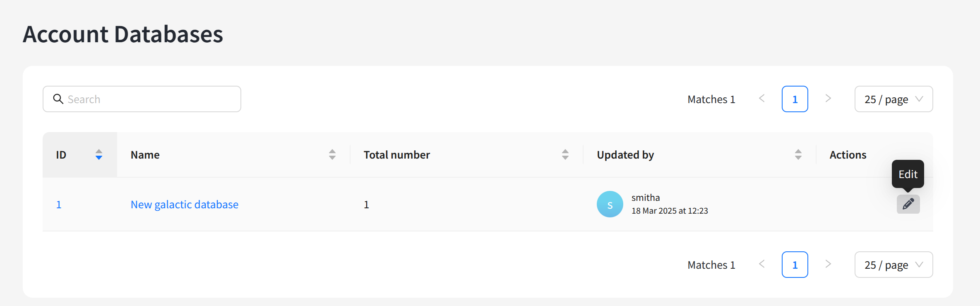Viewport: 980px width, 306px height.
Task: Select page 1 in bottom pagination
Action: 795,265
